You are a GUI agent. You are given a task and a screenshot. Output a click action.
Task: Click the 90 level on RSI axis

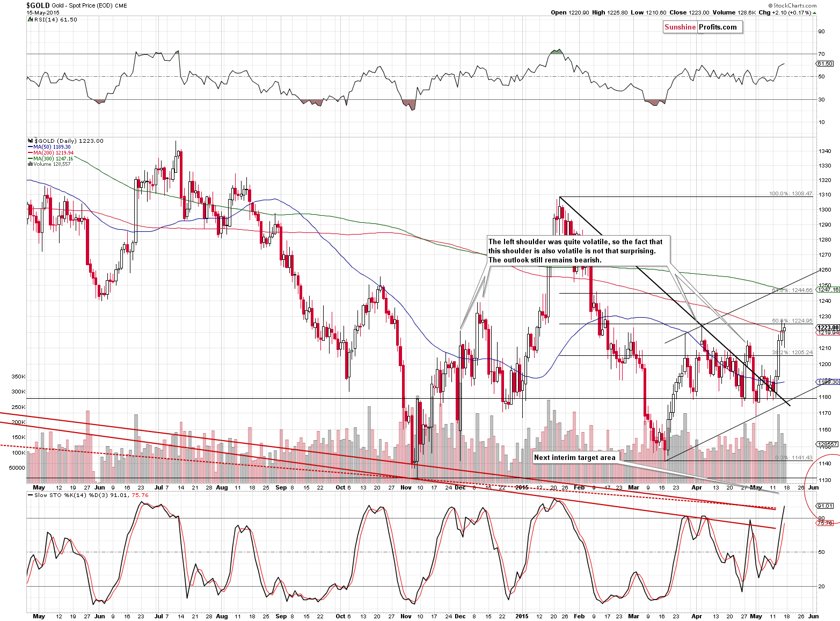click(x=821, y=32)
